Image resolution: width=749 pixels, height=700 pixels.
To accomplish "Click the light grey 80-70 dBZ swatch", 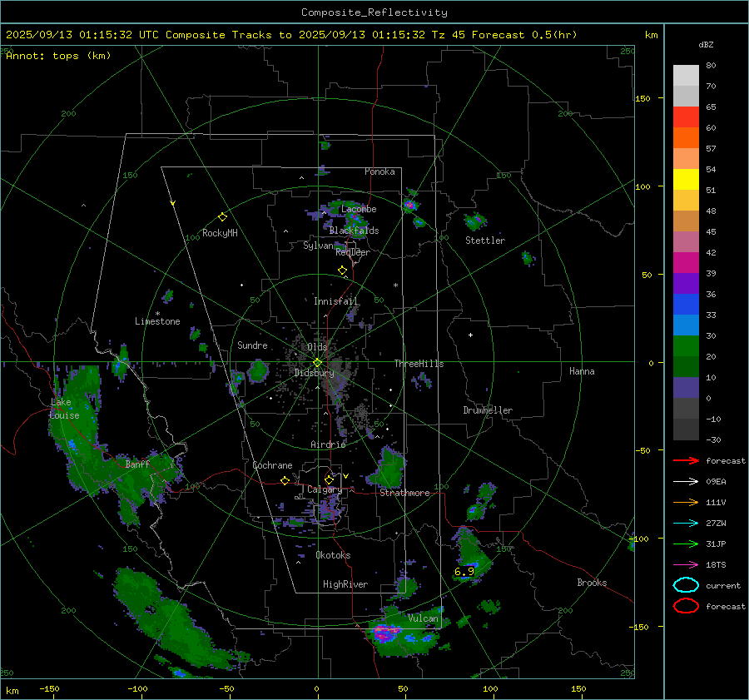I will pyautogui.click(x=686, y=76).
